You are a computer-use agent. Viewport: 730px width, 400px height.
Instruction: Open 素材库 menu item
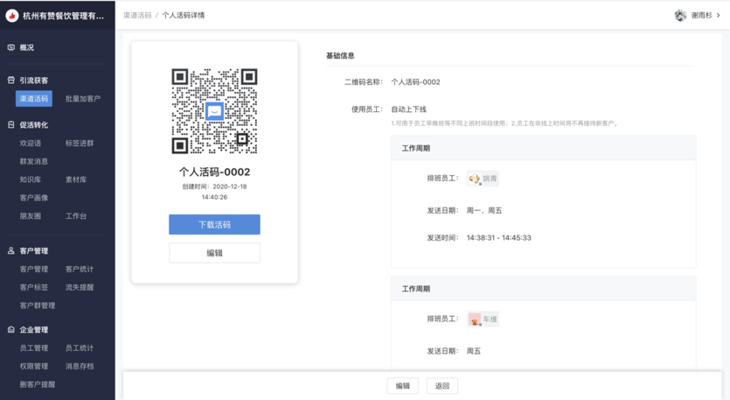[76, 179]
